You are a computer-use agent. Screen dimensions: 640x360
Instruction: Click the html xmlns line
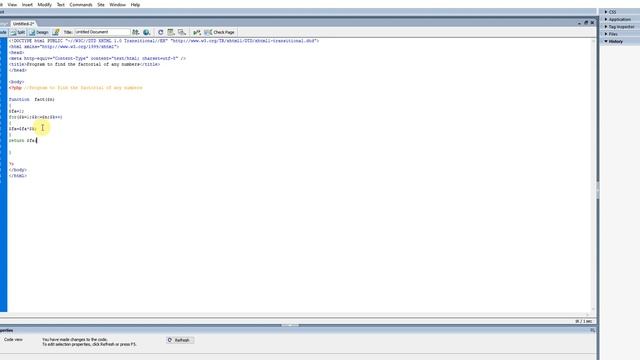[x=64, y=47]
